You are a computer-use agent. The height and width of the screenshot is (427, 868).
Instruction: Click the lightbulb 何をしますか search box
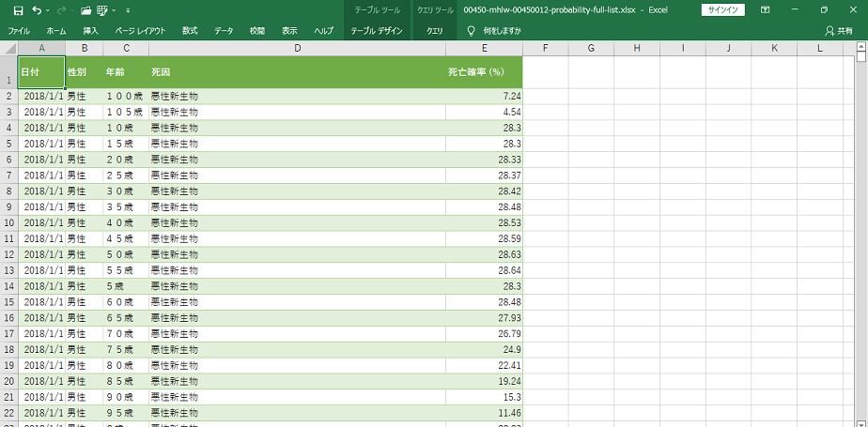point(494,31)
